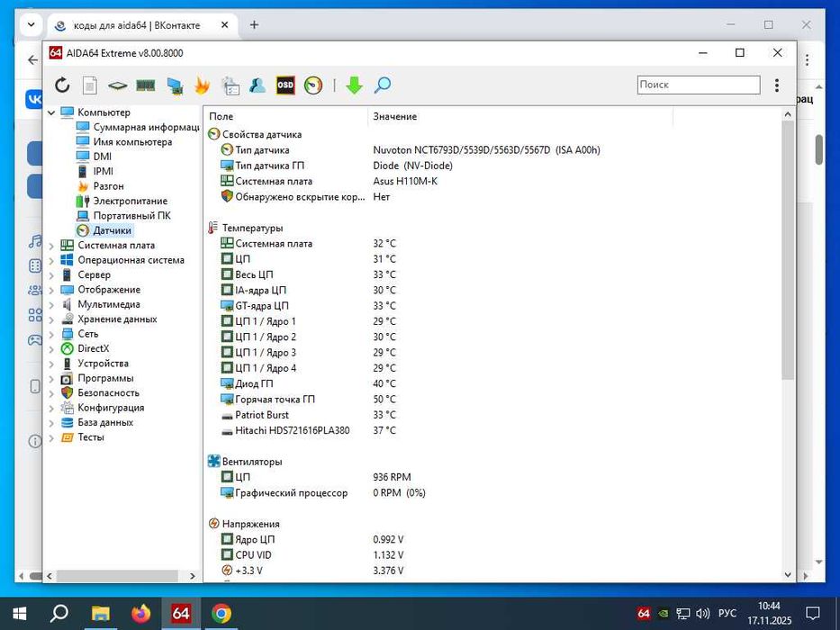Screen dimensions: 840x630
Task: Open the browser tab list dropdown
Action: [32, 24]
